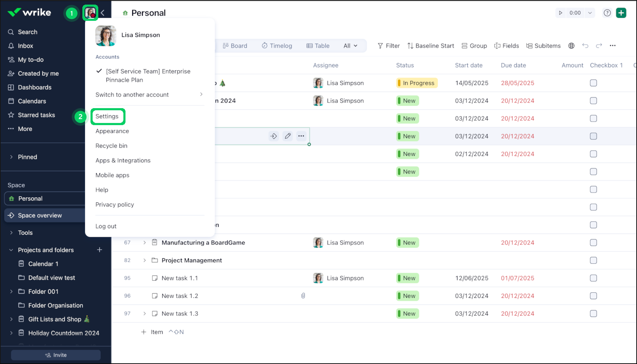Expand the Project Management folder row
Image resolution: width=637 pixels, height=364 pixels.
tap(145, 260)
